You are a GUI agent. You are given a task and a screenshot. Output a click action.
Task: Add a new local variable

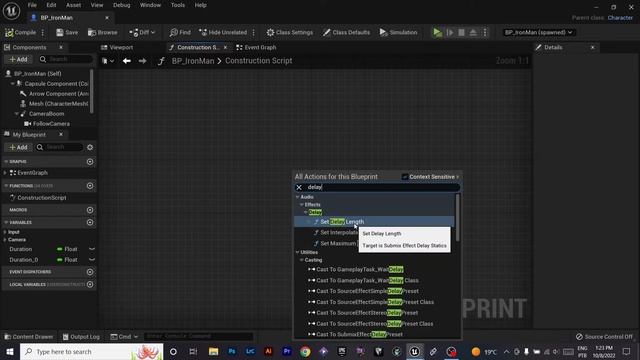(90, 284)
